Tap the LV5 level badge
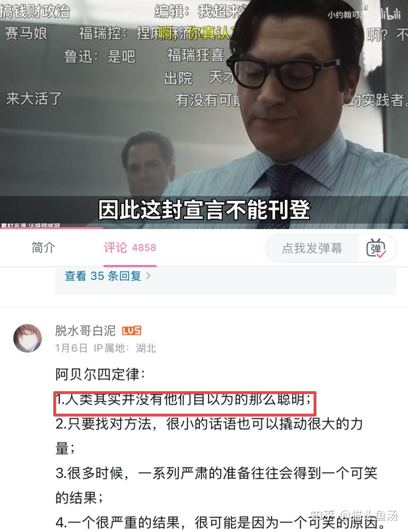 pos(131,331)
